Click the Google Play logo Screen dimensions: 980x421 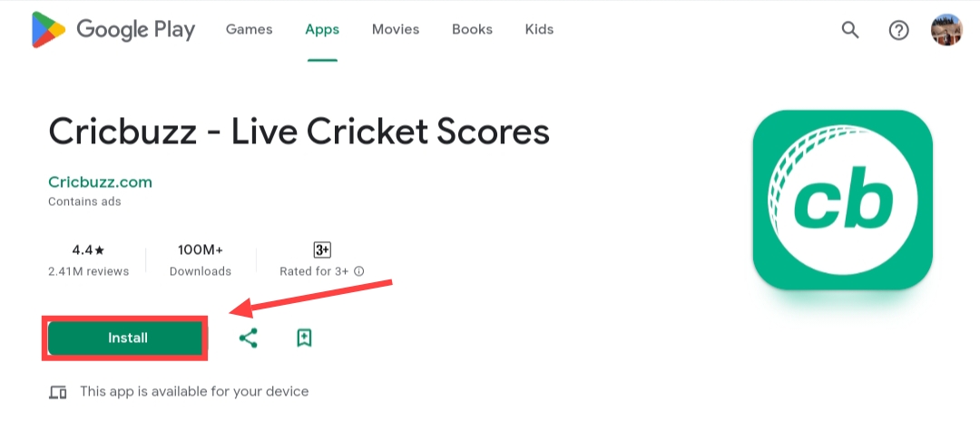coord(113,29)
